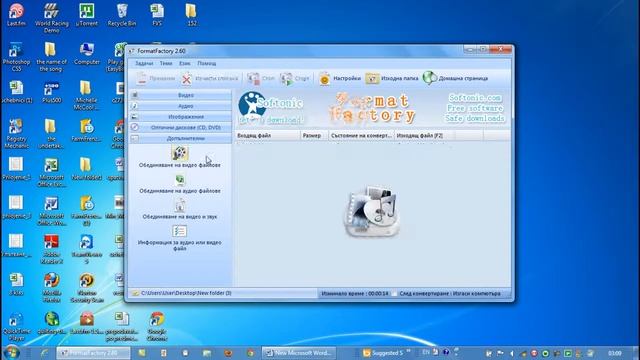Open Registry Mechanic desktop shortcut
640x360 pixels.
pos(16,133)
